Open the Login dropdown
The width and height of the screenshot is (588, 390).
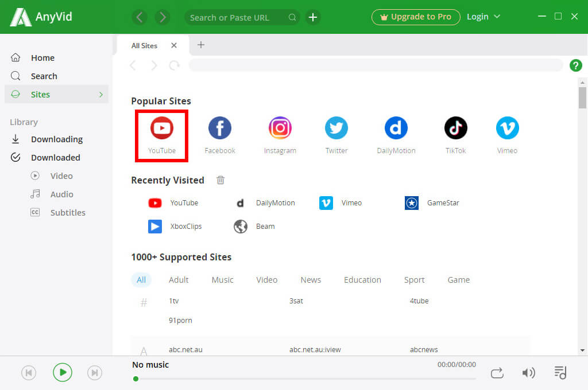[x=483, y=17]
